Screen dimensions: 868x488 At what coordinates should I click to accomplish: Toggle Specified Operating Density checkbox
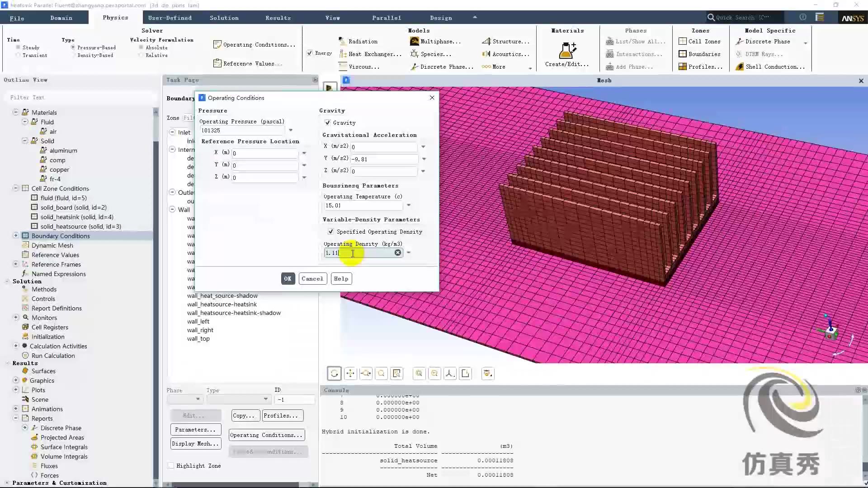tap(331, 231)
